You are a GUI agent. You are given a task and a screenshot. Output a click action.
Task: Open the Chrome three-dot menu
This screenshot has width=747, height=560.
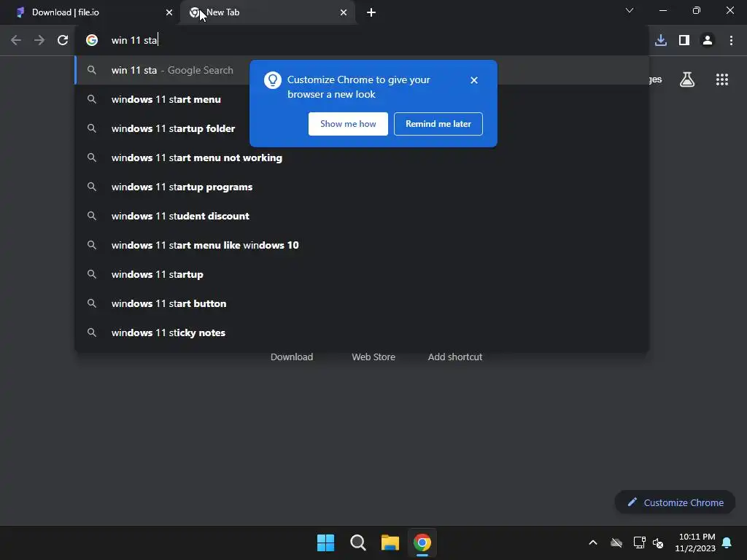pos(731,41)
